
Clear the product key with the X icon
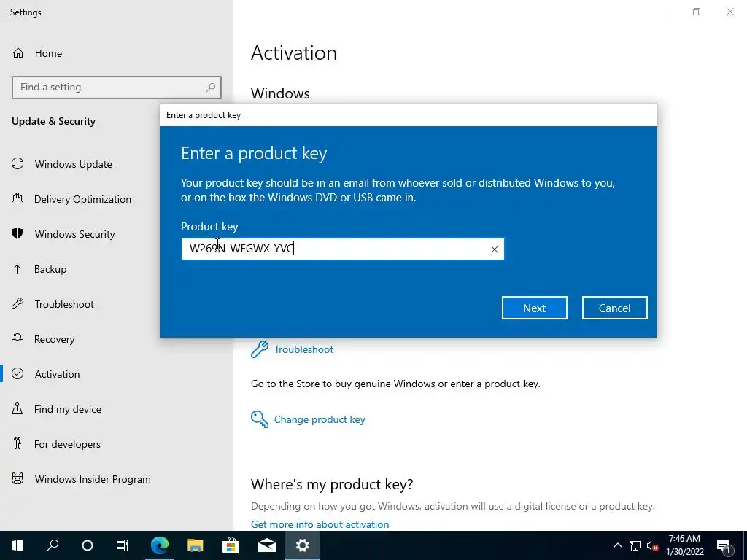(x=495, y=249)
